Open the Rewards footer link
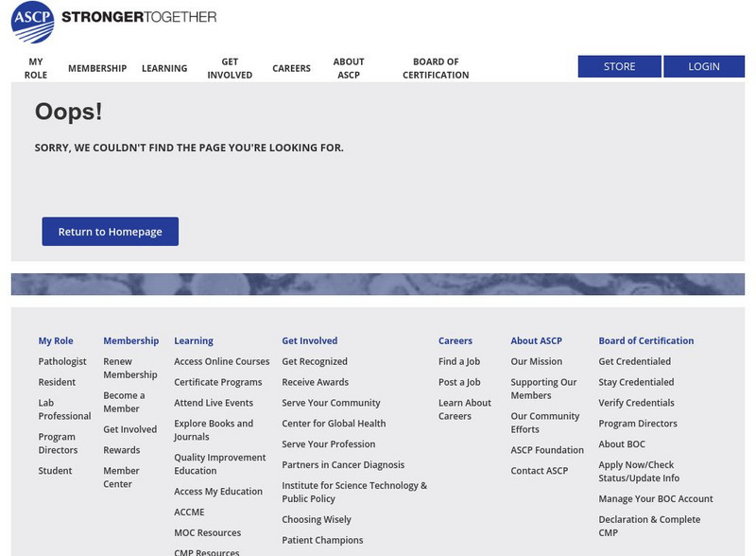The width and height of the screenshot is (756, 556). (122, 450)
